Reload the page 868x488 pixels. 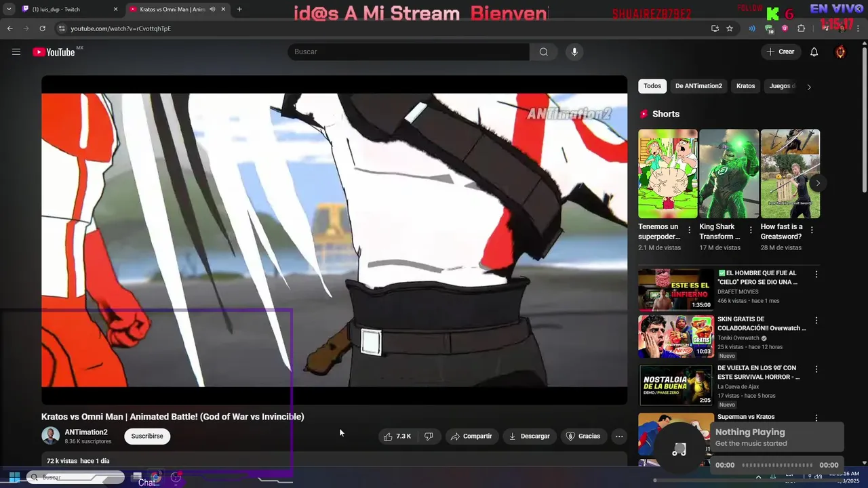(42, 28)
